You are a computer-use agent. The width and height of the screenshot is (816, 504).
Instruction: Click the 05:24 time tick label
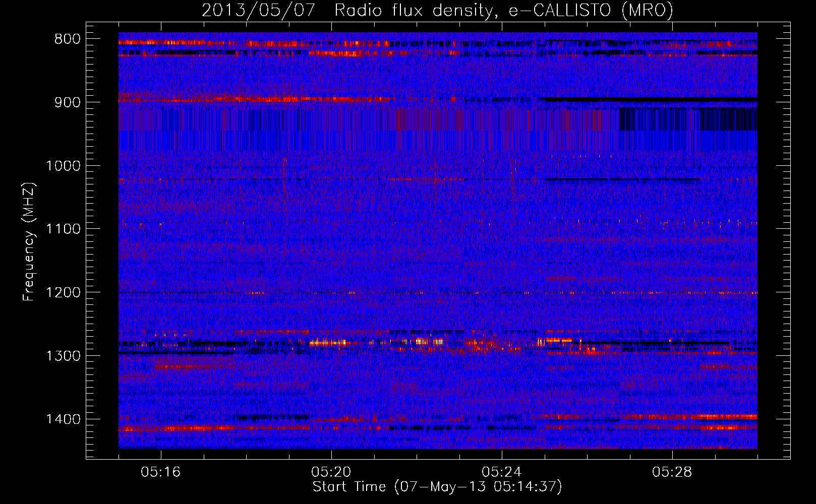(x=502, y=472)
